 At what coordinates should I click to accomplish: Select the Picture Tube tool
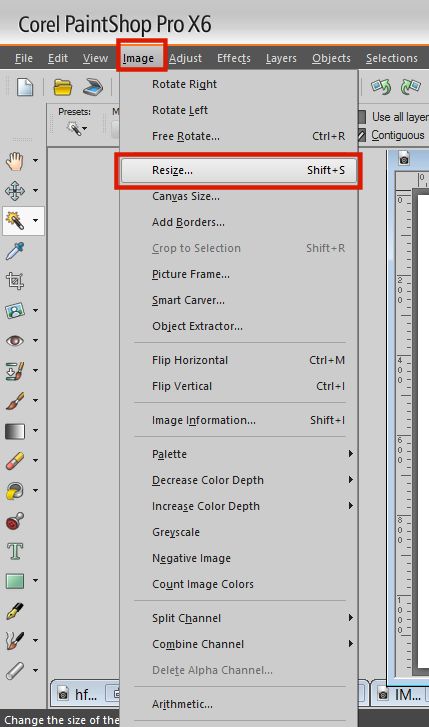pyautogui.click(x=15, y=491)
